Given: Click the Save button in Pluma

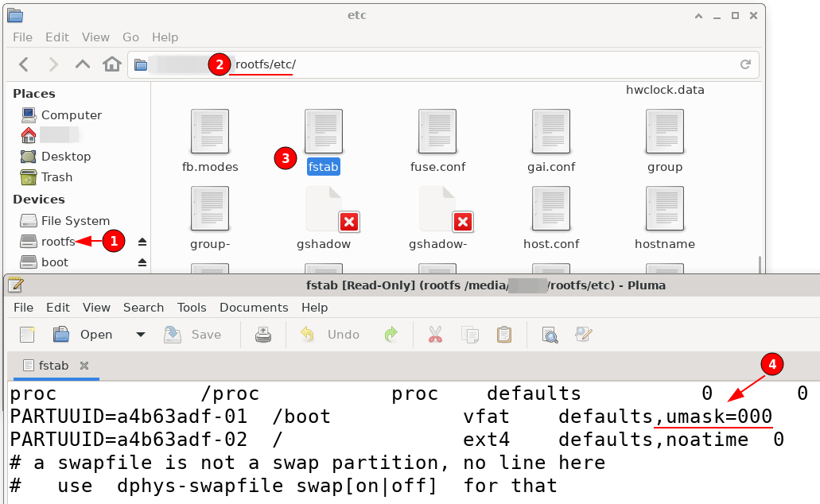Looking at the screenshot, I should coord(192,334).
